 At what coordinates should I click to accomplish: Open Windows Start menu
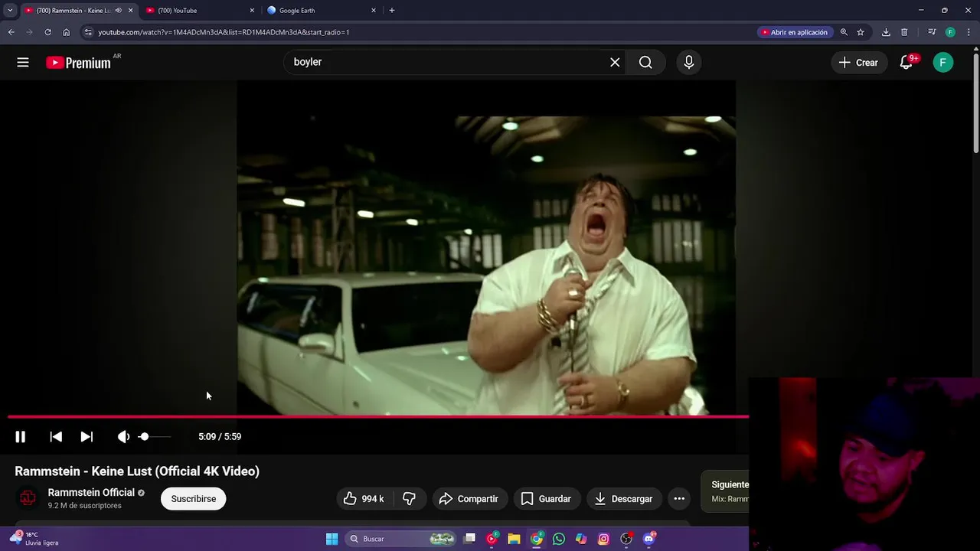click(332, 539)
